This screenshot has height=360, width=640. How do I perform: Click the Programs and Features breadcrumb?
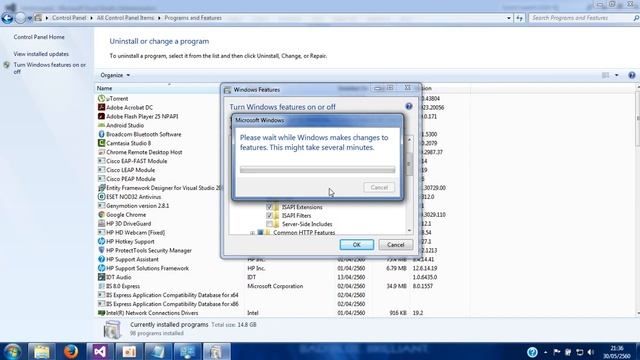[x=193, y=18]
